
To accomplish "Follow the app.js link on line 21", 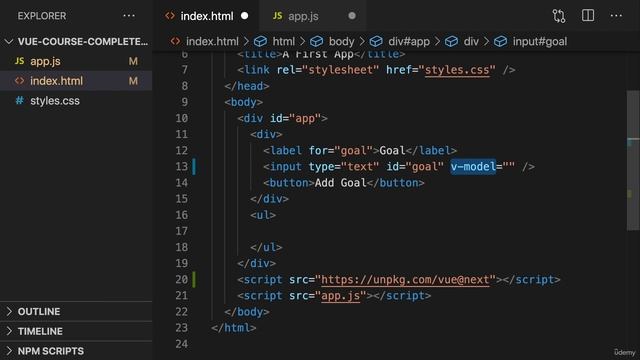I will (x=341, y=296).
